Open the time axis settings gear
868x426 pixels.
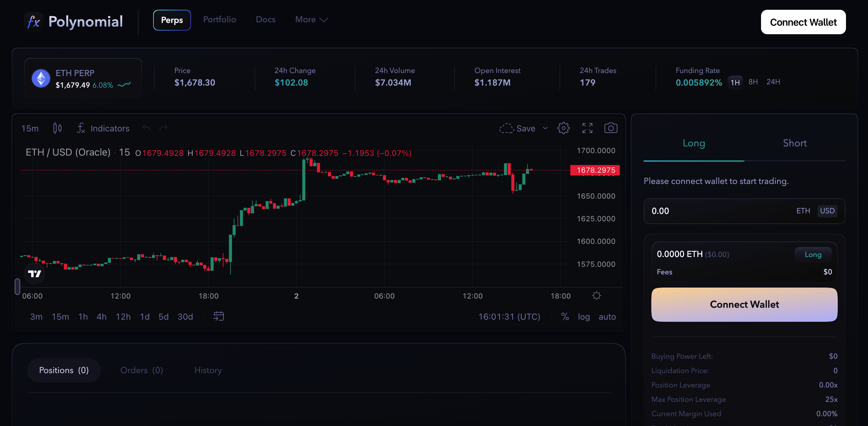tap(596, 296)
